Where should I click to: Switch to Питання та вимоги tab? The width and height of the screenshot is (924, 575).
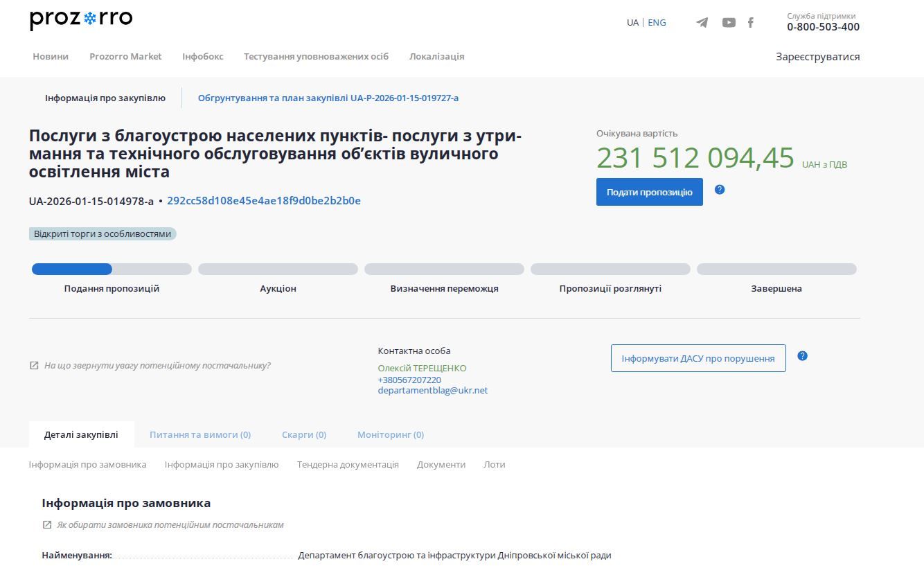pos(201,434)
